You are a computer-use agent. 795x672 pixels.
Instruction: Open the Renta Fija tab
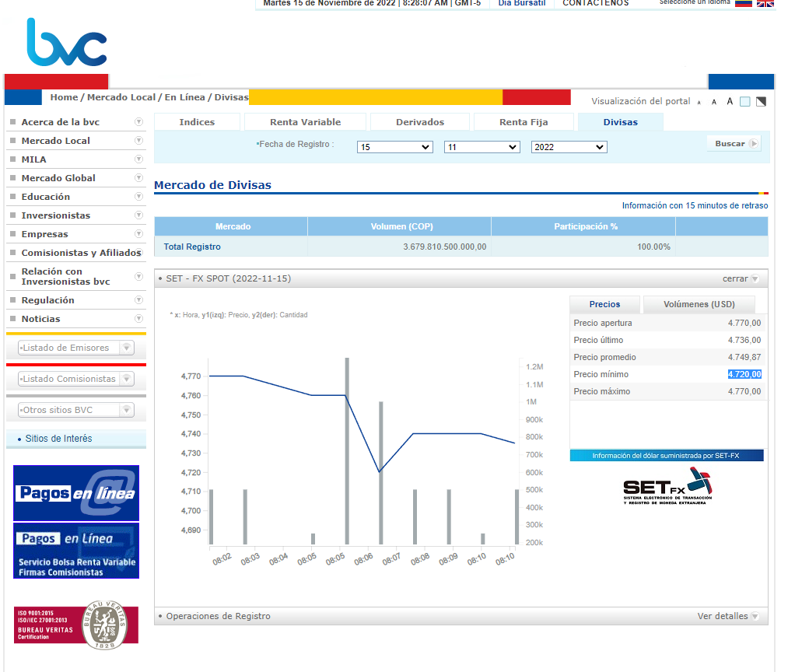524,122
